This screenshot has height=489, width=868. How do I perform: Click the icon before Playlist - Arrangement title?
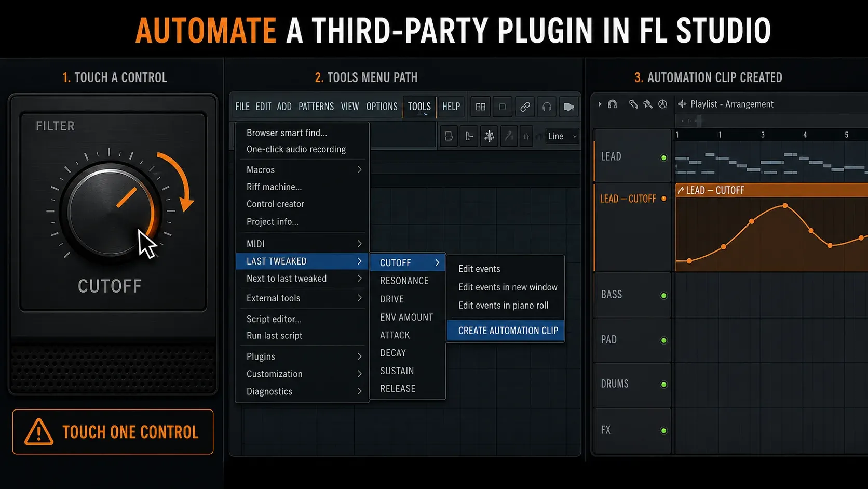coord(682,104)
